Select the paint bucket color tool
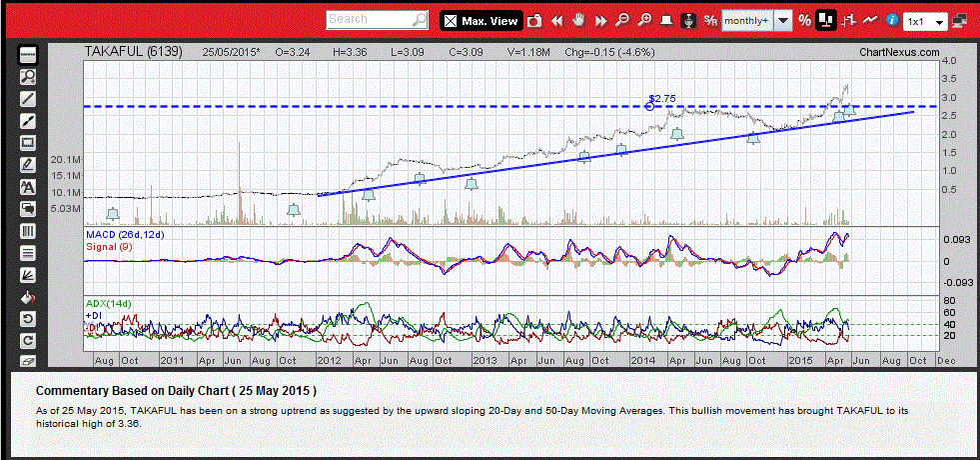 28,297
